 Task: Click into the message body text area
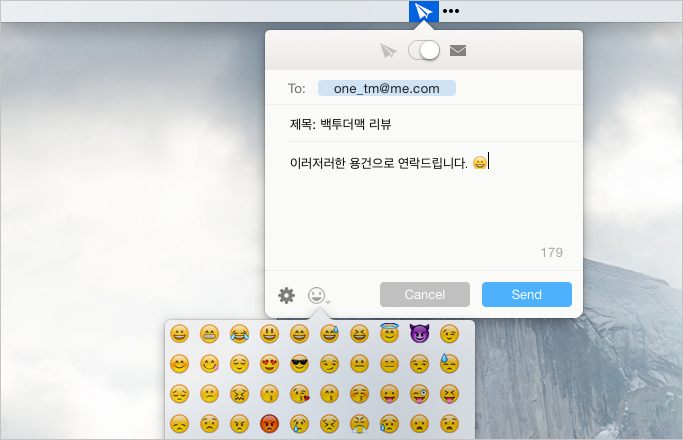[x=425, y=205]
